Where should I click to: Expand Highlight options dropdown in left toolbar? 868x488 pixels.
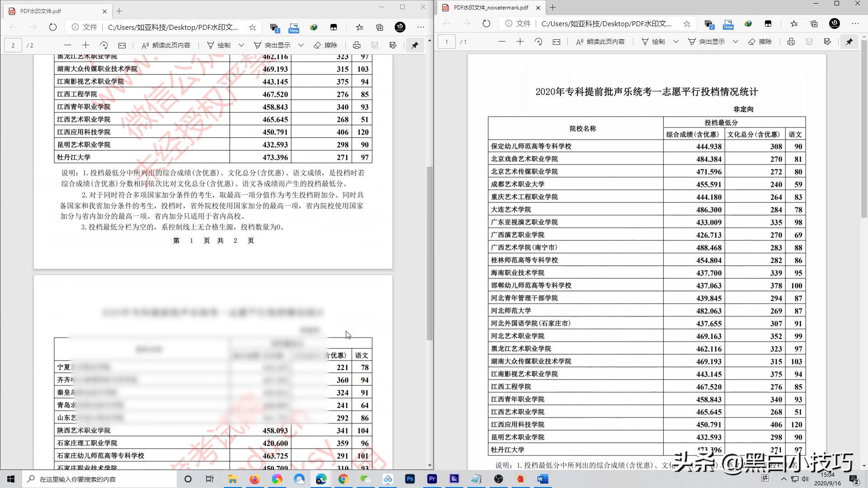point(301,45)
